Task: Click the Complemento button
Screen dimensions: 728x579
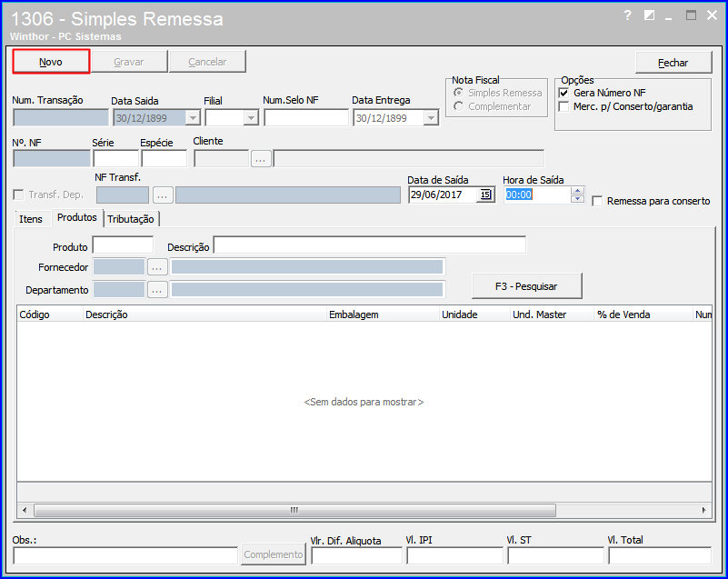Action: (x=274, y=554)
